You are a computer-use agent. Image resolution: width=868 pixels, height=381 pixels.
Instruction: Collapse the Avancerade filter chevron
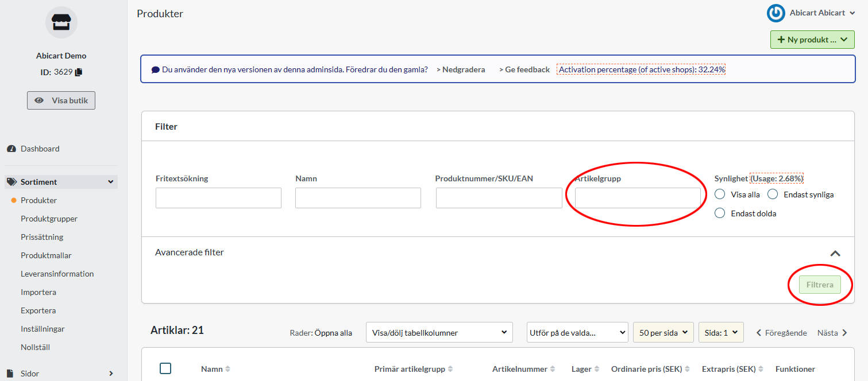[x=835, y=253]
